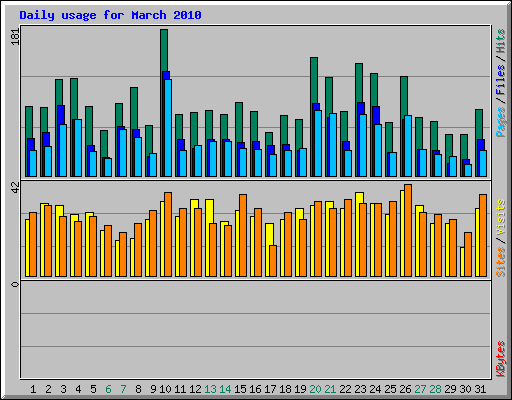Click the orange visits bar for day 17
Image resolution: width=512 pixels, height=400 pixels.
pyautogui.click(x=273, y=261)
